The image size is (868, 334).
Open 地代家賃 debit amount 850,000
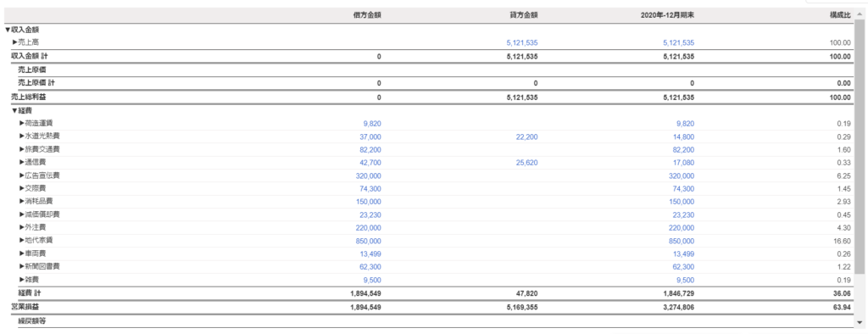pos(368,241)
